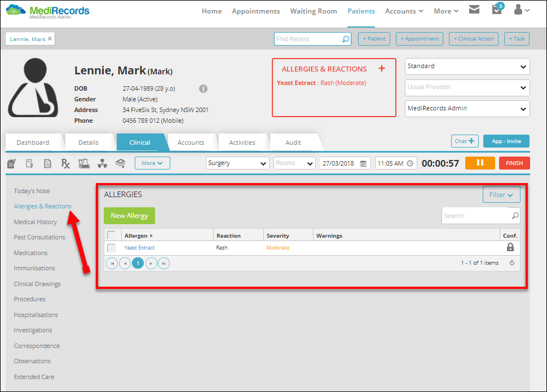Open the Rx prescription icon
Viewport: 547px width, 392px height.
tap(65, 163)
